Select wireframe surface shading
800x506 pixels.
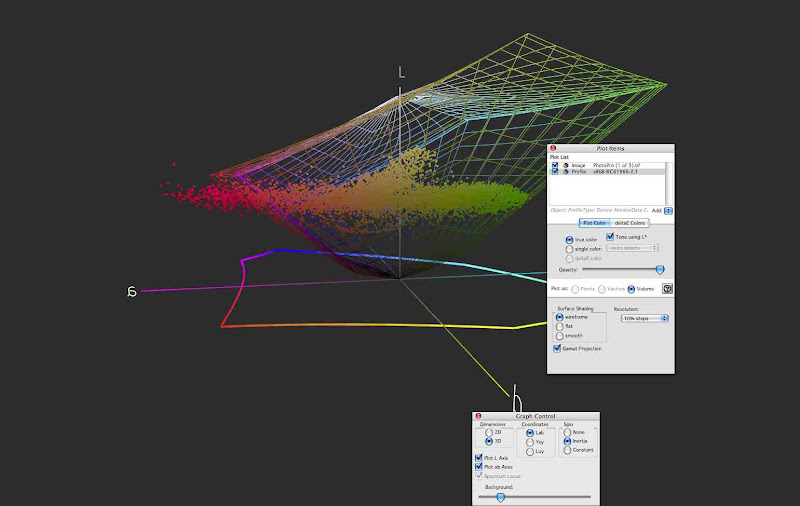[x=560, y=317]
